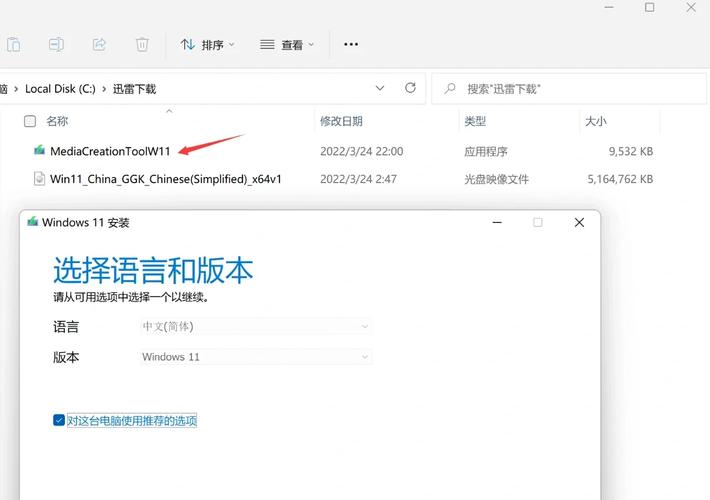Click the MediaCreationToolW11 application icon
The height and width of the screenshot is (500, 710).
pyautogui.click(x=39, y=150)
